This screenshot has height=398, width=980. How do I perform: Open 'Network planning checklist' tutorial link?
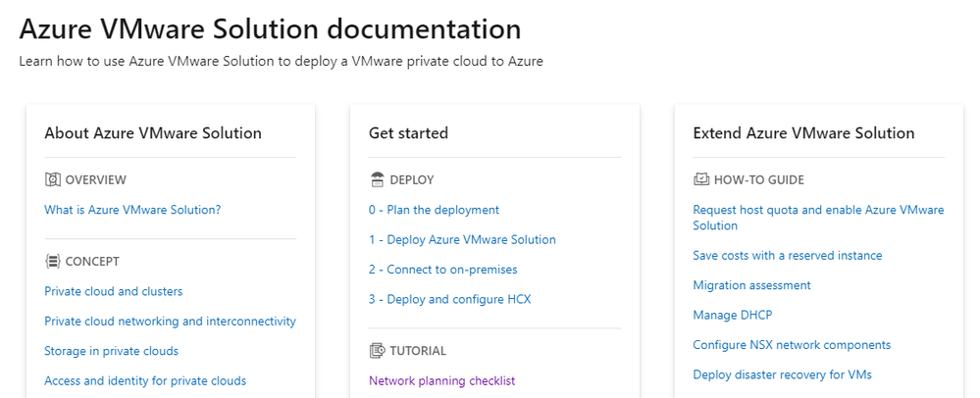(441, 380)
